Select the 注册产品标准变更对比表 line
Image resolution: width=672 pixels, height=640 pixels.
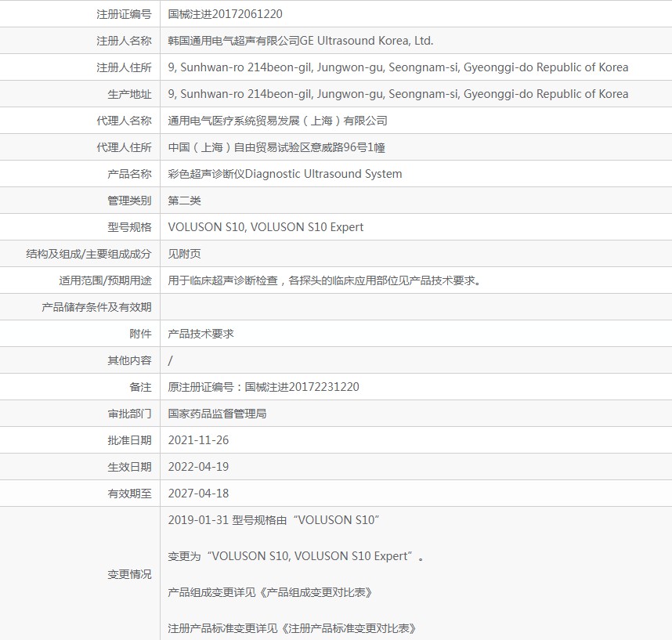[x=292, y=628]
